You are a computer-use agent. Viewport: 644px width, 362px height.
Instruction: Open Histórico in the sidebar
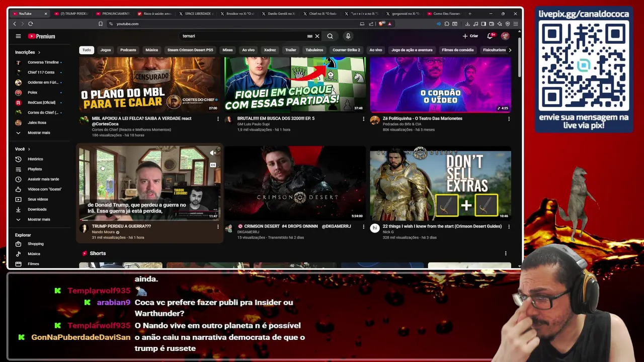35,159
